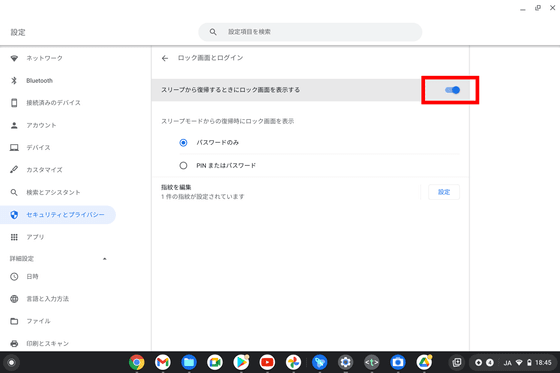Click the ロック画面とログイン heading text

point(210,58)
